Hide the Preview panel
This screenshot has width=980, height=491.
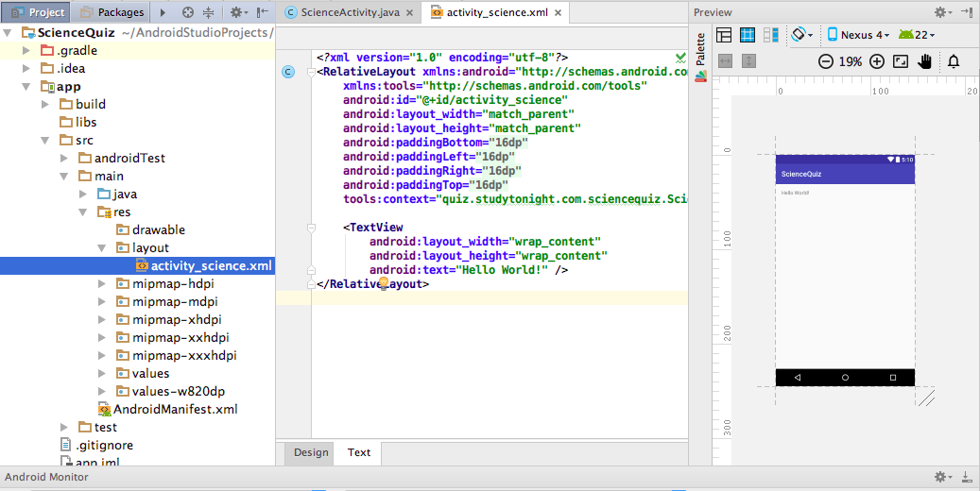967,12
